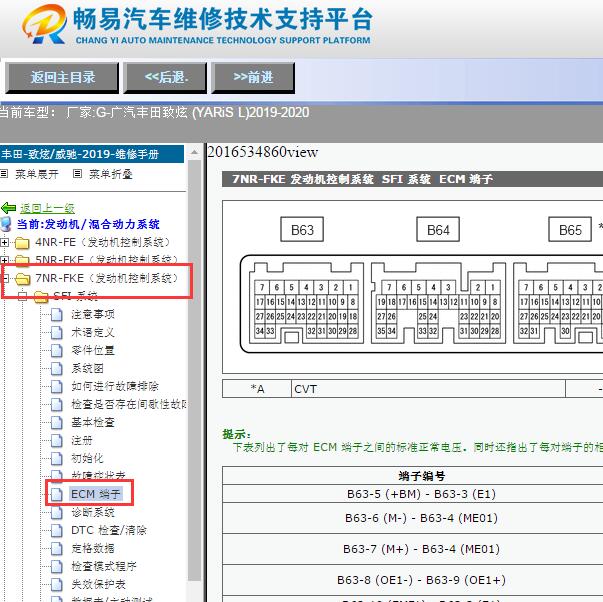Click the 初始化 page icon
Image resolution: width=603 pixels, height=602 pixels.
[57, 458]
